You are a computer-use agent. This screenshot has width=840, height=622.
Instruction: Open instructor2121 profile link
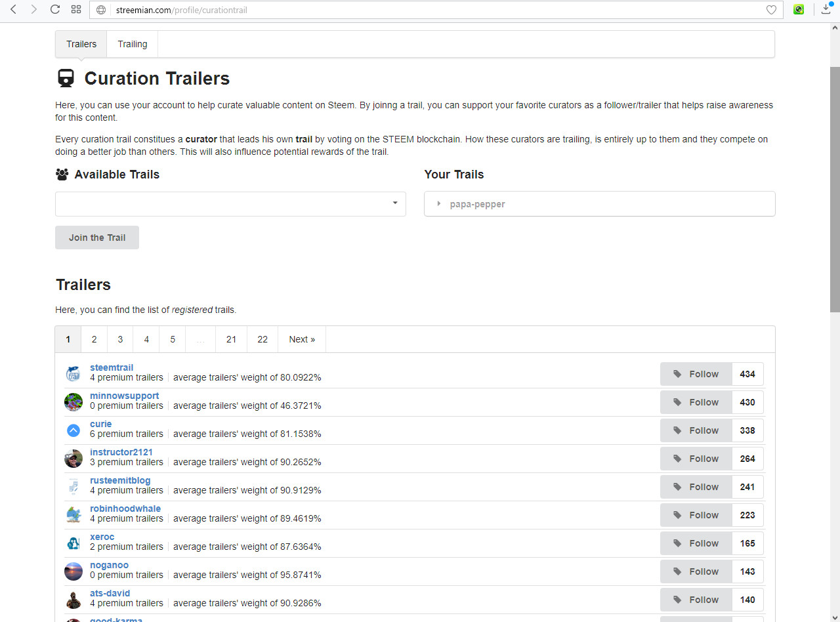[121, 452]
